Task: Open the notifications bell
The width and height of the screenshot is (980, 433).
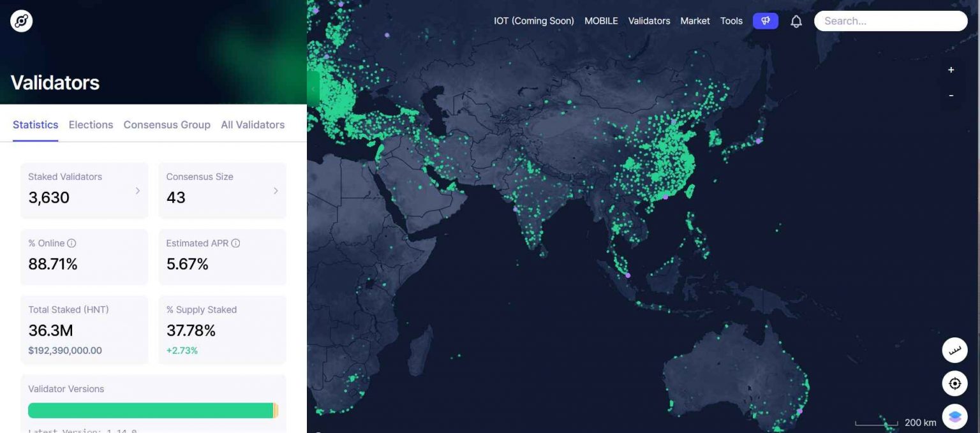Action: tap(796, 22)
